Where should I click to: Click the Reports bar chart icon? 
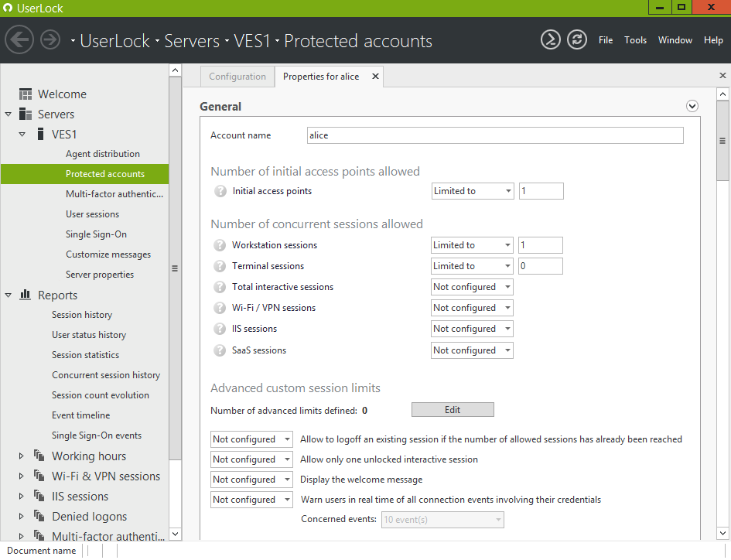pyautogui.click(x=26, y=295)
